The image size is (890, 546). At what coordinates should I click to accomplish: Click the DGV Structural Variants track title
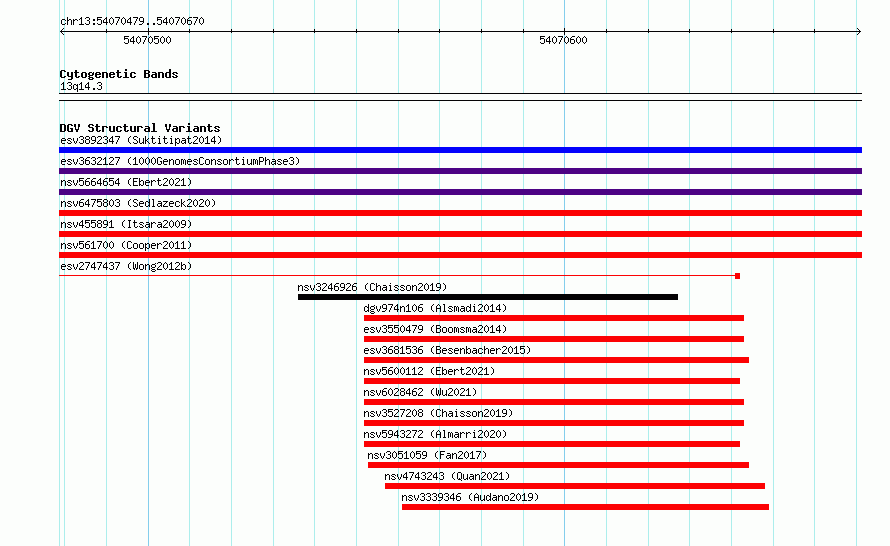tap(140, 128)
